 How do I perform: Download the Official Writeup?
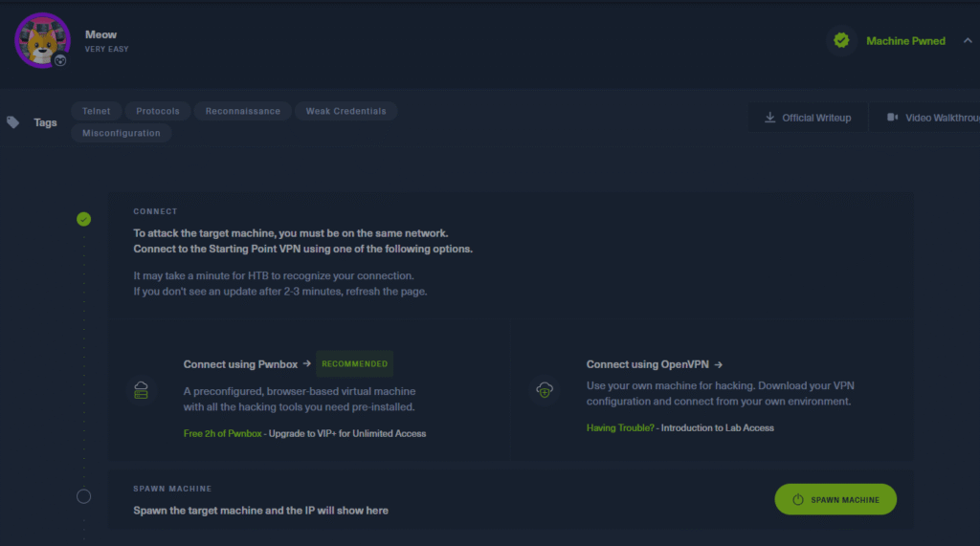(x=808, y=118)
